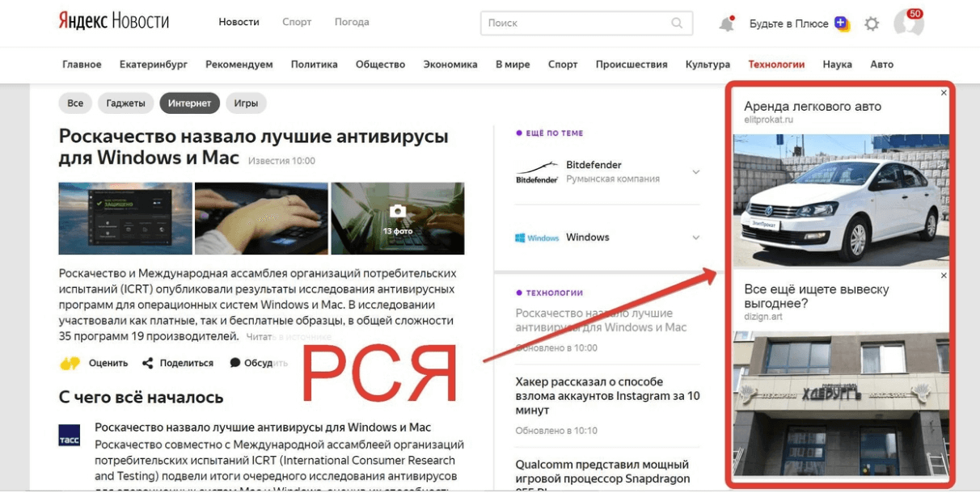
Task: Close the car rental ad
Action: [x=944, y=93]
